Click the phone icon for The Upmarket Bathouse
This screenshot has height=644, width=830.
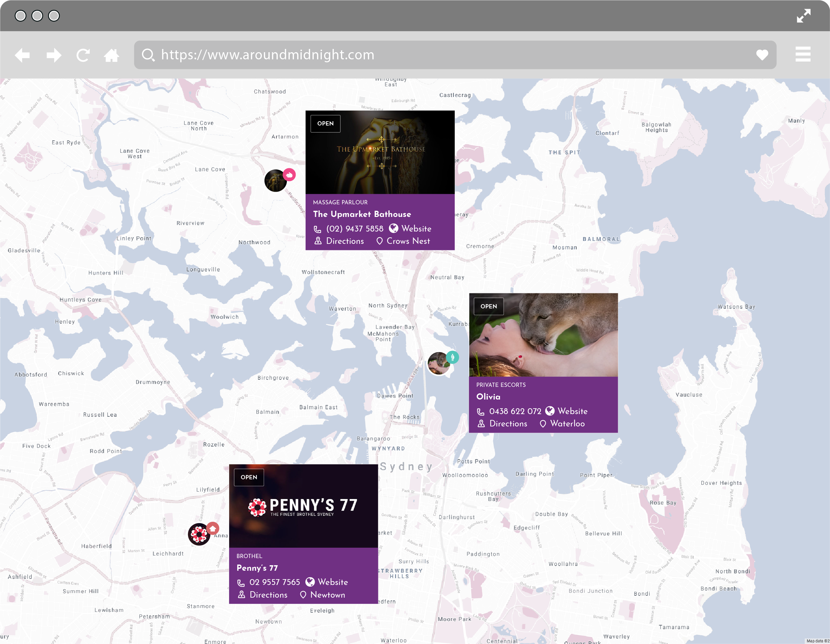(x=317, y=229)
